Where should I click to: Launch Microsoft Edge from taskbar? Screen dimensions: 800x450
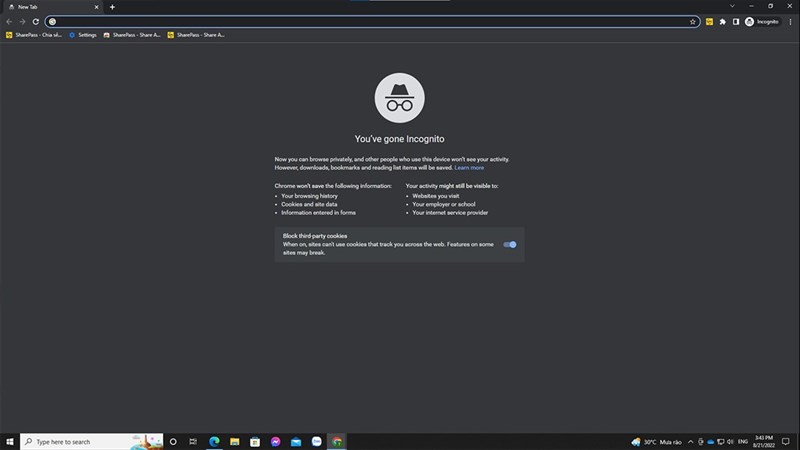pos(214,442)
